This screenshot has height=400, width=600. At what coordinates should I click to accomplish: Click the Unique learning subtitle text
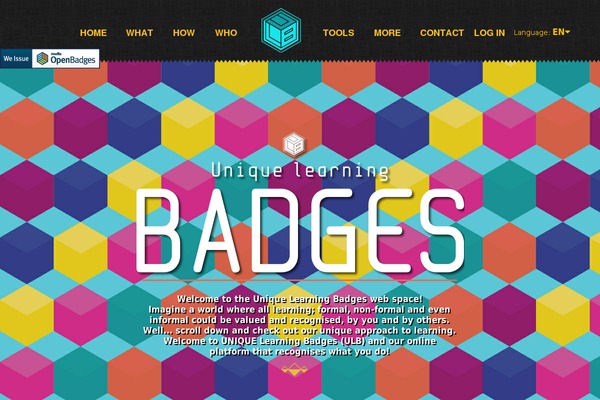pos(300,171)
